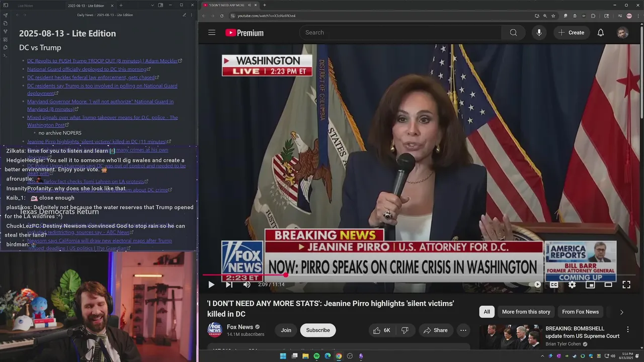The width and height of the screenshot is (644, 362).
Task: Dislike the video with thumbs down
Action: tap(405, 330)
